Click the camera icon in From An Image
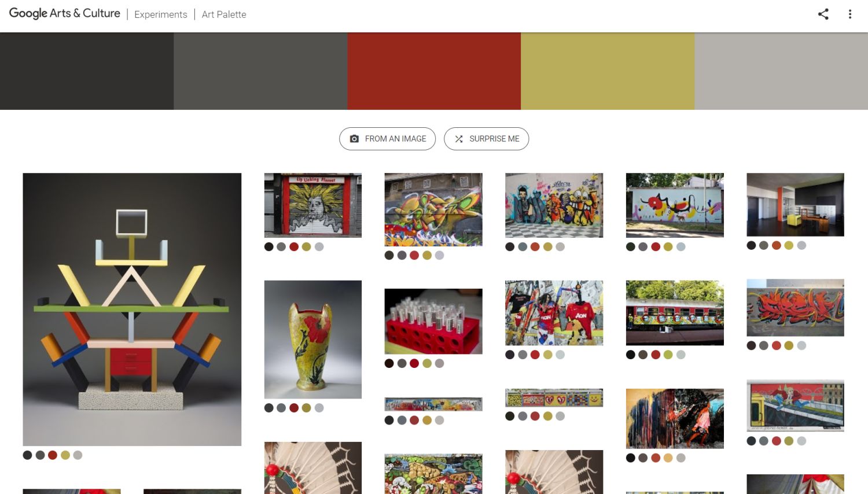 coord(354,139)
